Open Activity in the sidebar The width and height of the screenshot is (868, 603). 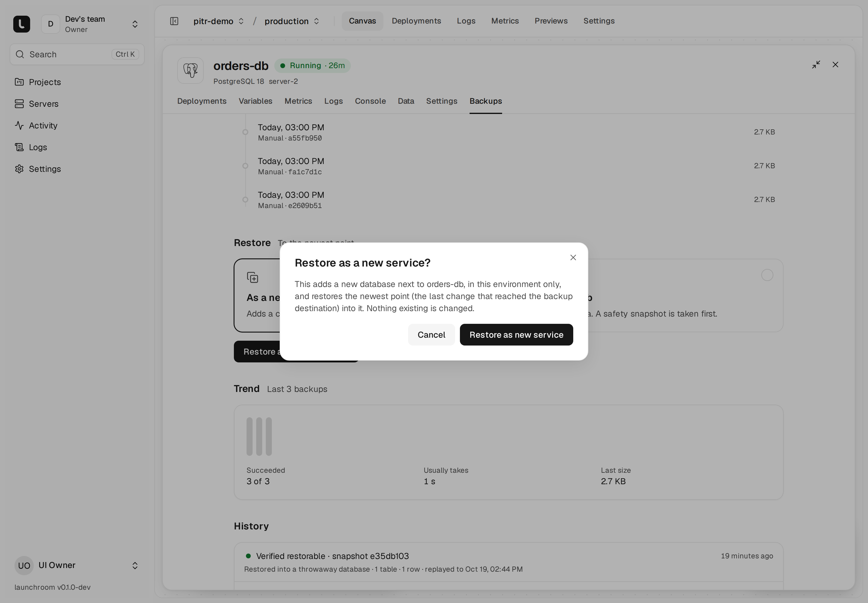(36, 125)
